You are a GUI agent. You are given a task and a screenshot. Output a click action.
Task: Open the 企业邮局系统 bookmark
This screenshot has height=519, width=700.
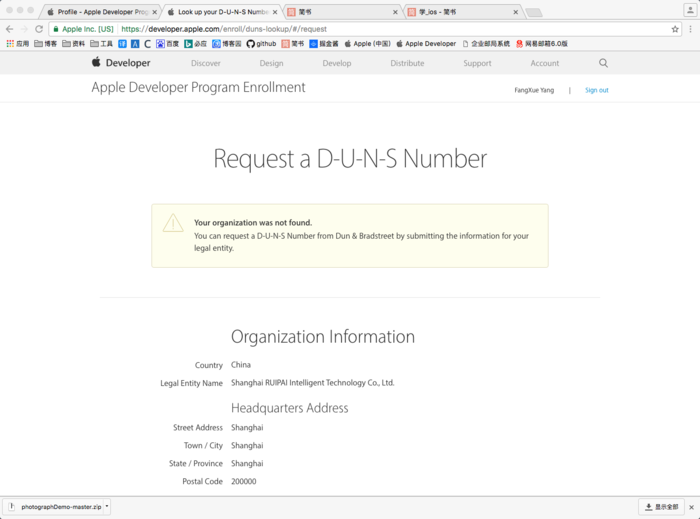click(486, 44)
